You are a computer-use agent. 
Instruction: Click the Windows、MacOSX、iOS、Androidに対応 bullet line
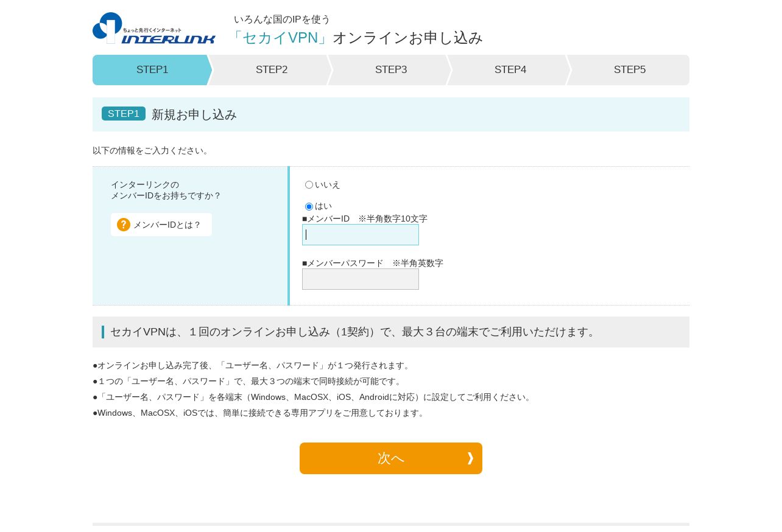[314, 397]
